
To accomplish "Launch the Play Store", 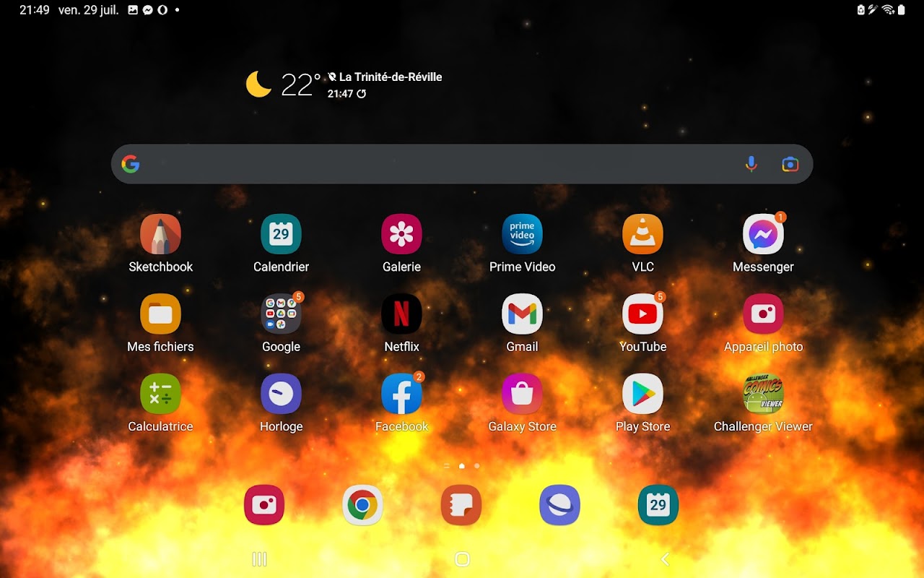I will tap(642, 394).
